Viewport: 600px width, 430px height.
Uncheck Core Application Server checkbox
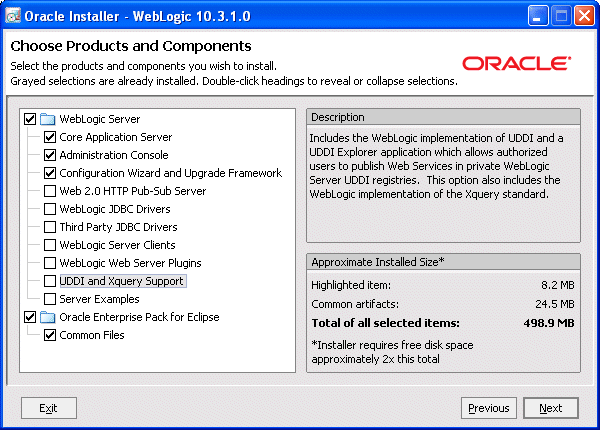(x=50, y=137)
